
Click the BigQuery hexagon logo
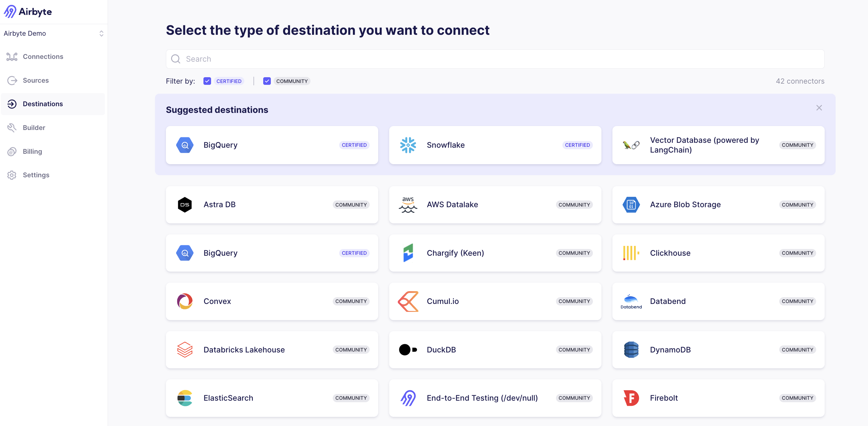(185, 145)
